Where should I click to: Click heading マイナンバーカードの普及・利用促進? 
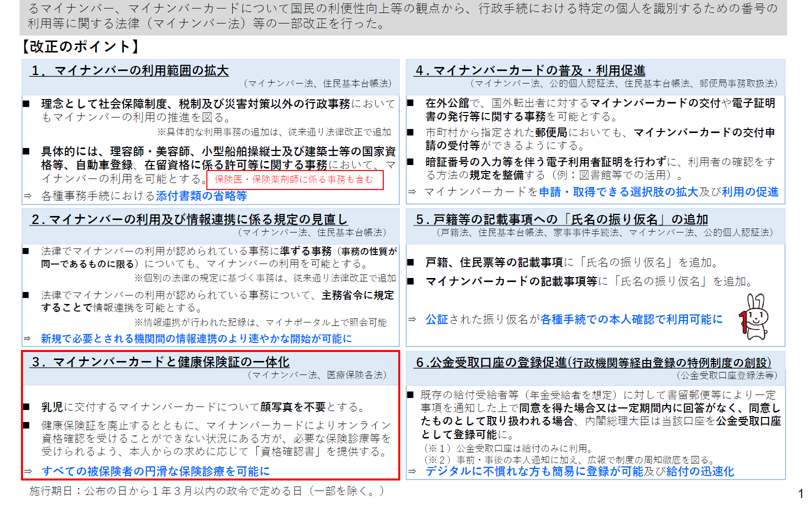tap(531, 70)
